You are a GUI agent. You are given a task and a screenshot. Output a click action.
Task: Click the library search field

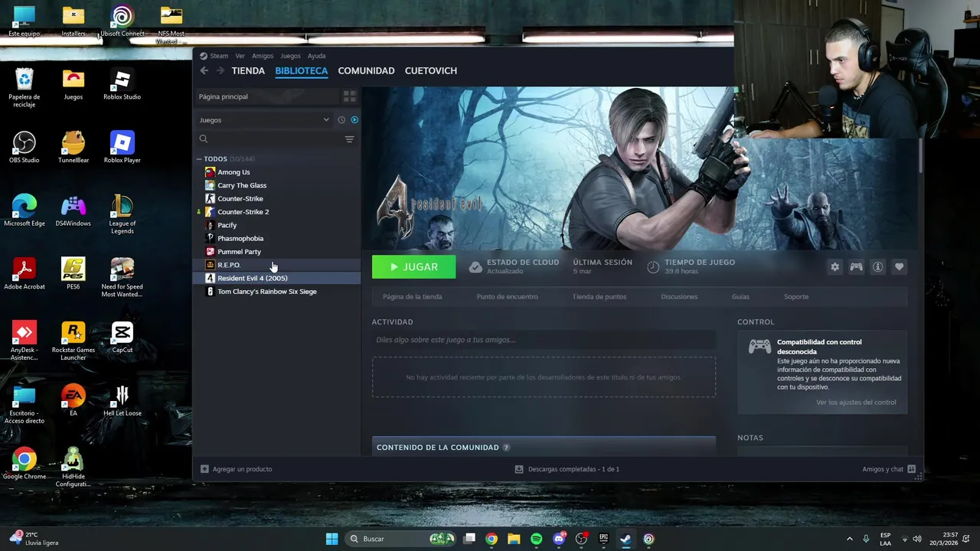[268, 139]
